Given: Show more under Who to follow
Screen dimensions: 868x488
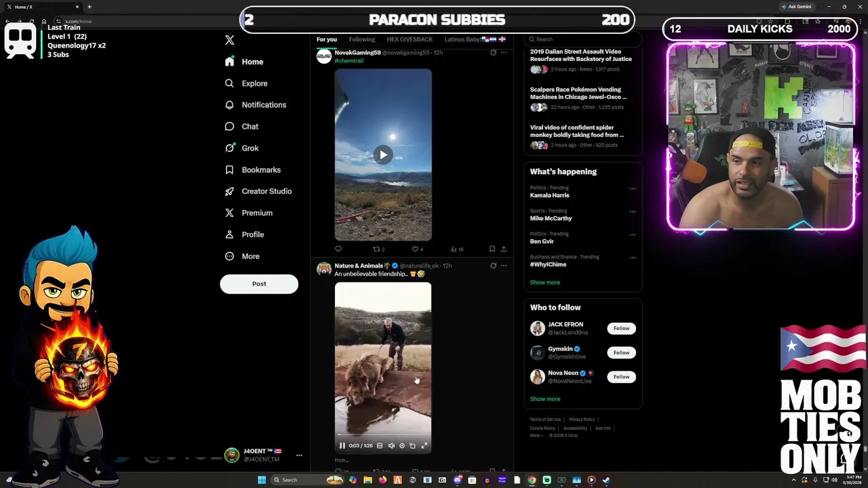Looking at the screenshot, I should point(545,399).
